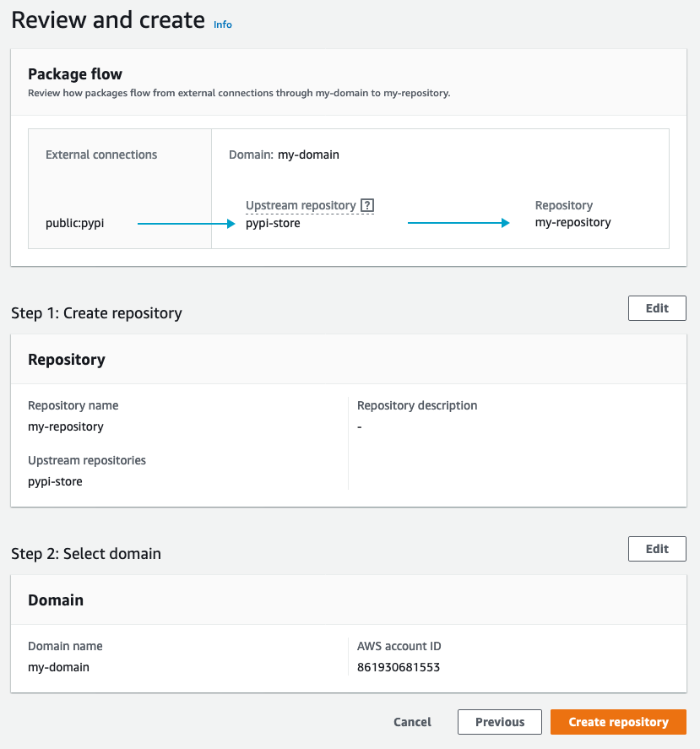Click the Upstream repository help icon
The width and height of the screenshot is (700, 749).
366,204
